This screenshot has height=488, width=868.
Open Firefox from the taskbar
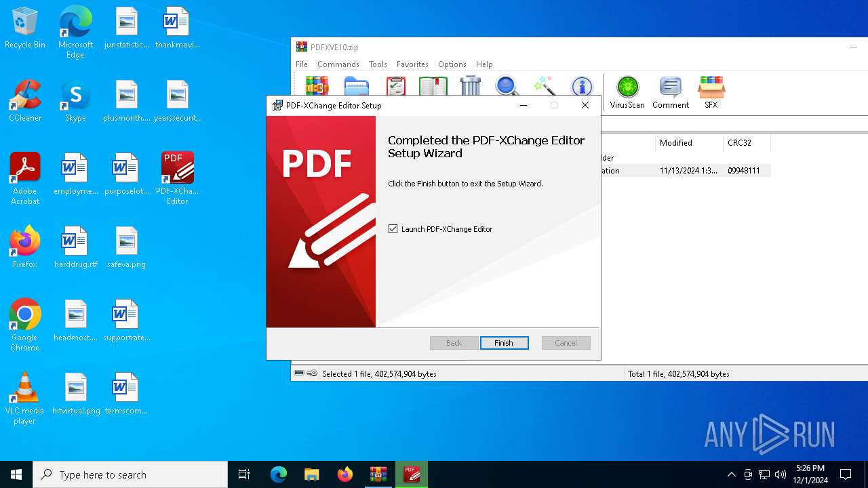[x=345, y=474]
